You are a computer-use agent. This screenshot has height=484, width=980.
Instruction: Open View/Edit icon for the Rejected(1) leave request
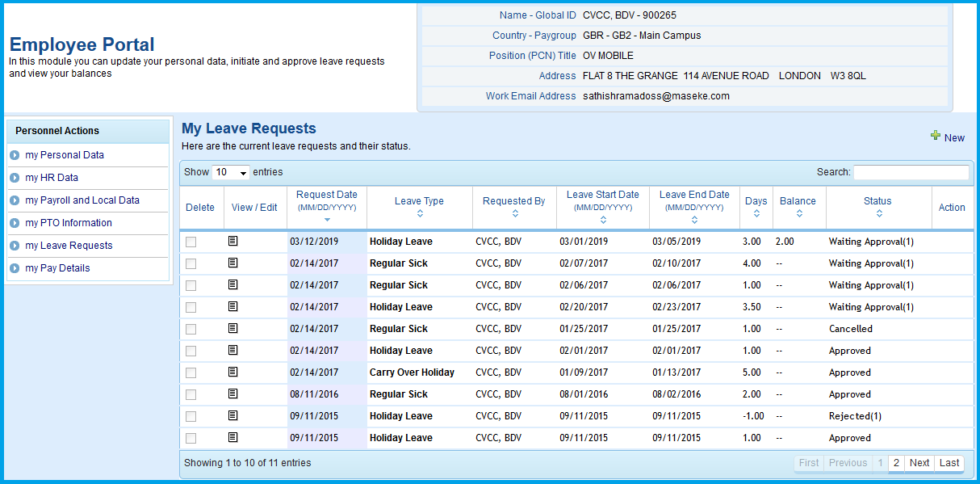point(233,415)
